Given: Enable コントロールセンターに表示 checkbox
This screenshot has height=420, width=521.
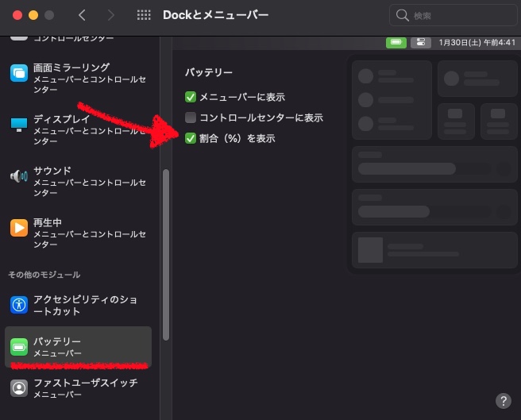Looking at the screenshot, I should tap(191, 118).
